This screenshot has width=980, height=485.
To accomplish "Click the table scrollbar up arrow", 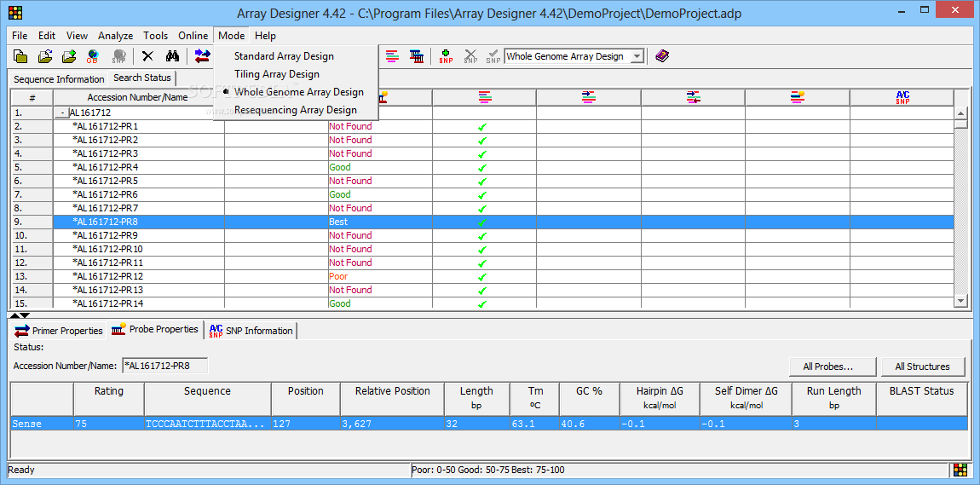I will 961,113.
